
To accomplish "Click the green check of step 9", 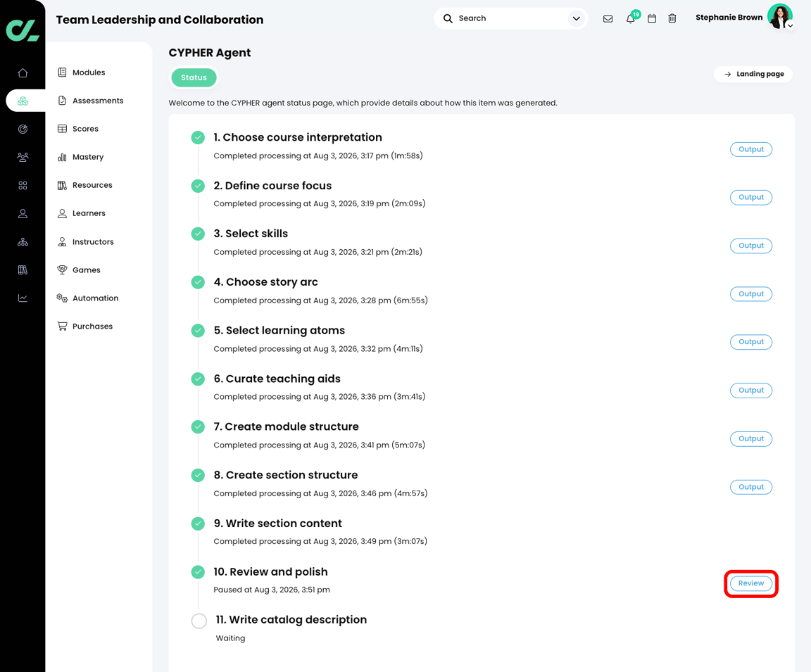I will (x=198, y=524).
